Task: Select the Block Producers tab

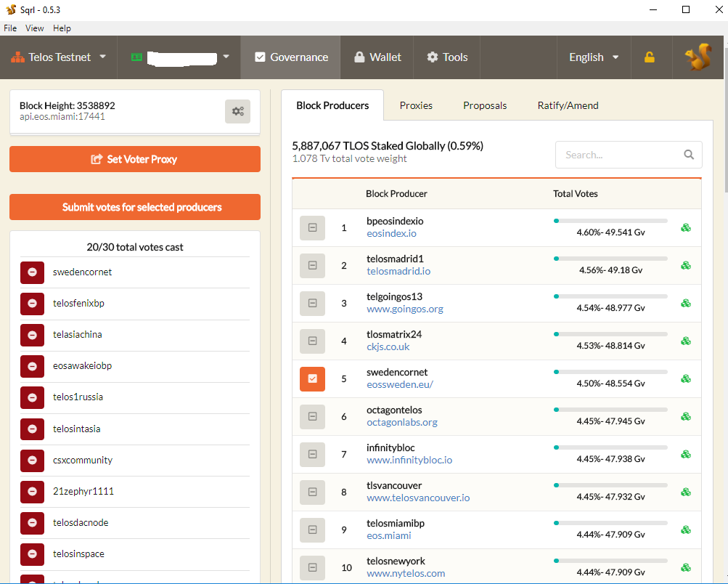Action: pyautogui.click(x=332, y=105)
